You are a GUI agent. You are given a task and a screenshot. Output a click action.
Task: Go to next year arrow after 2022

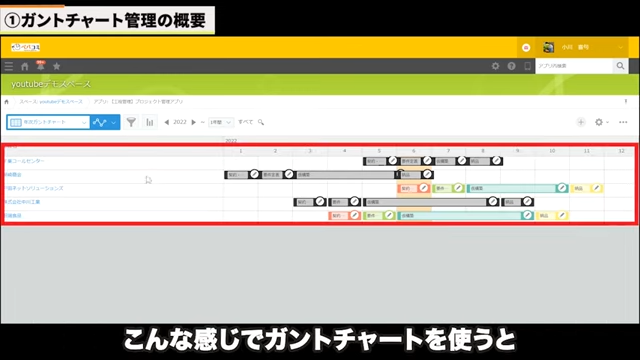(193, 122)
